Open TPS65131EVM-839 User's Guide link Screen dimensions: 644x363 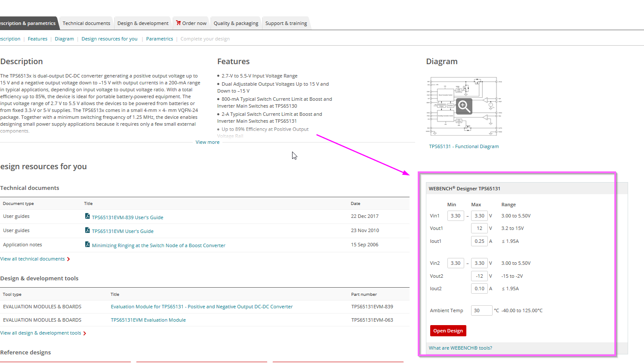coord(127,217)
